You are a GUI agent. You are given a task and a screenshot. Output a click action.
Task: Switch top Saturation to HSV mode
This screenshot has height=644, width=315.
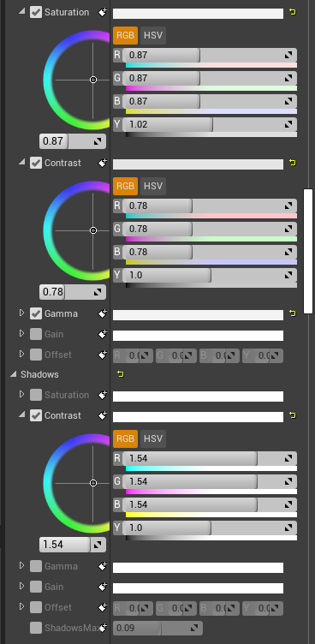point(153,36)
